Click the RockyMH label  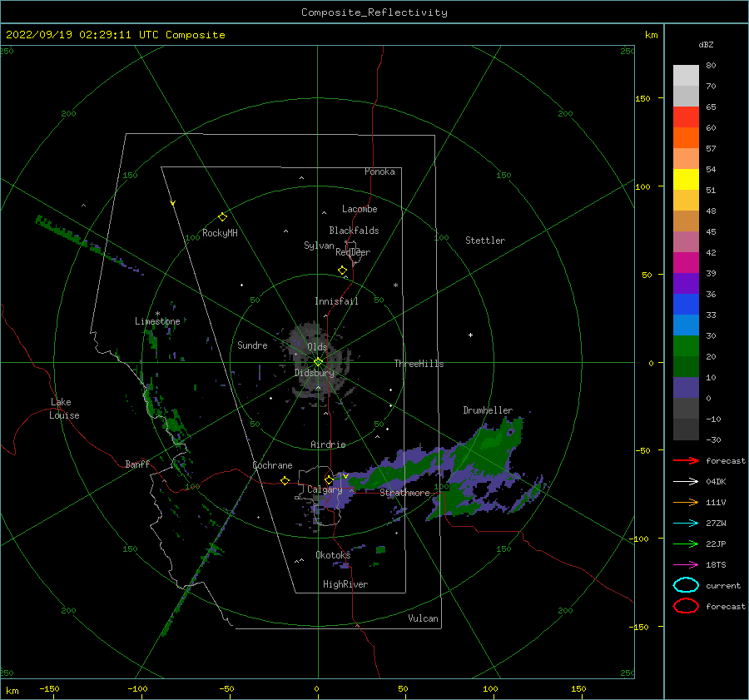coord(221,233)
